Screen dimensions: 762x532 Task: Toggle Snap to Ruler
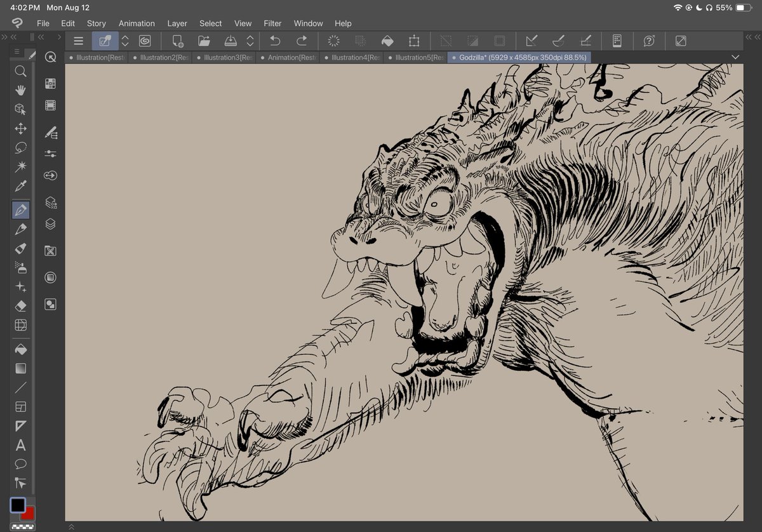pyautogui.click(x=531, y=41)
